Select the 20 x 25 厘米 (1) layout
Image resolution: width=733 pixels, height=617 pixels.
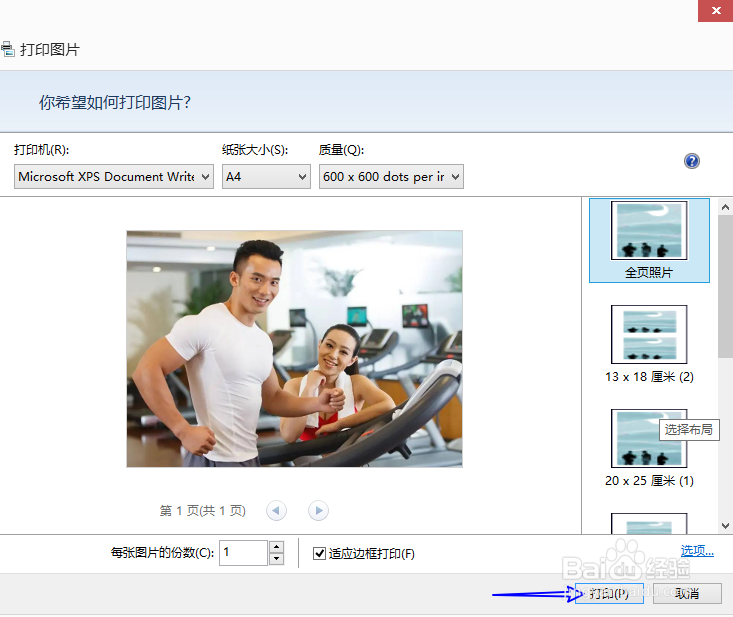coord(649,449)
